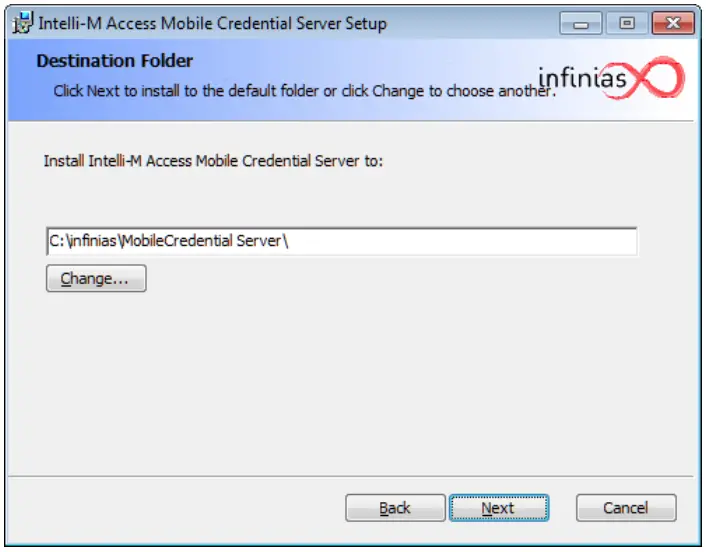Cancel the setup wizard
This screenshot has width=706, height=552.
click(626, 508)
